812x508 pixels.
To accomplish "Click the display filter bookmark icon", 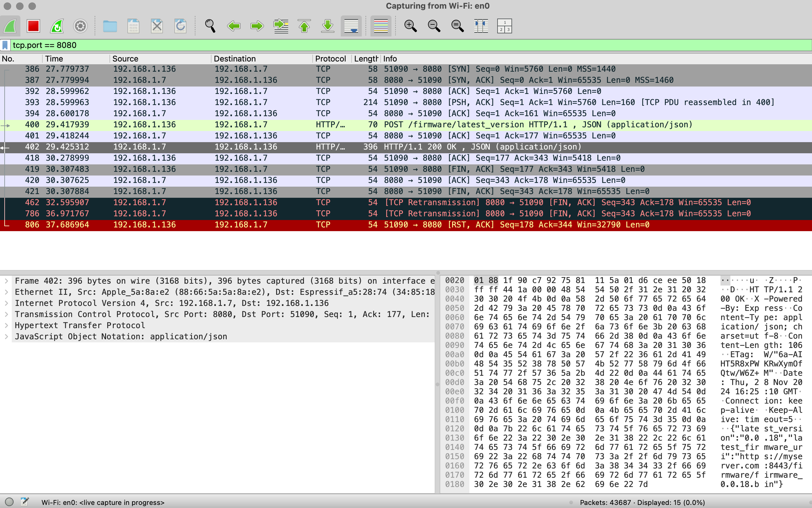I will click(5, 45).
